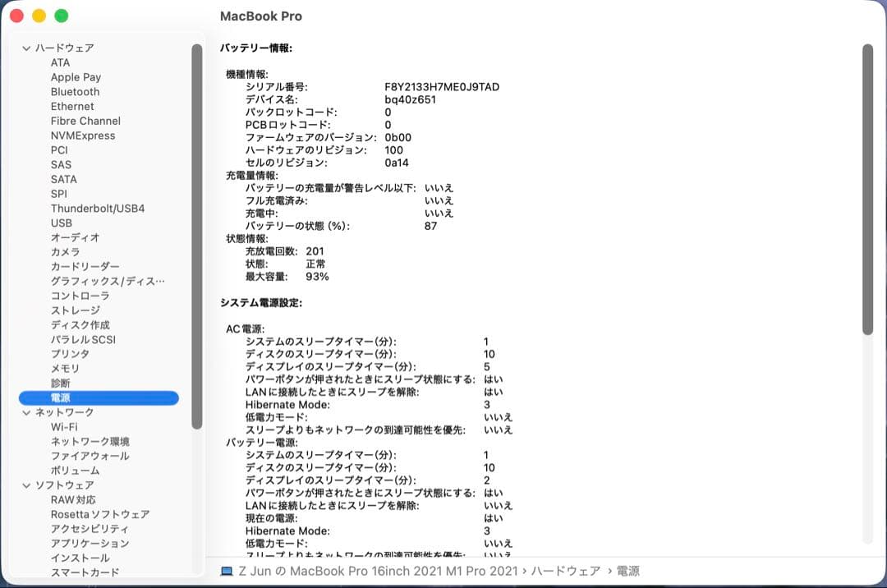Click cycle count value 201
This screenshot has height=588, width=887.
(x=315, y=251)
